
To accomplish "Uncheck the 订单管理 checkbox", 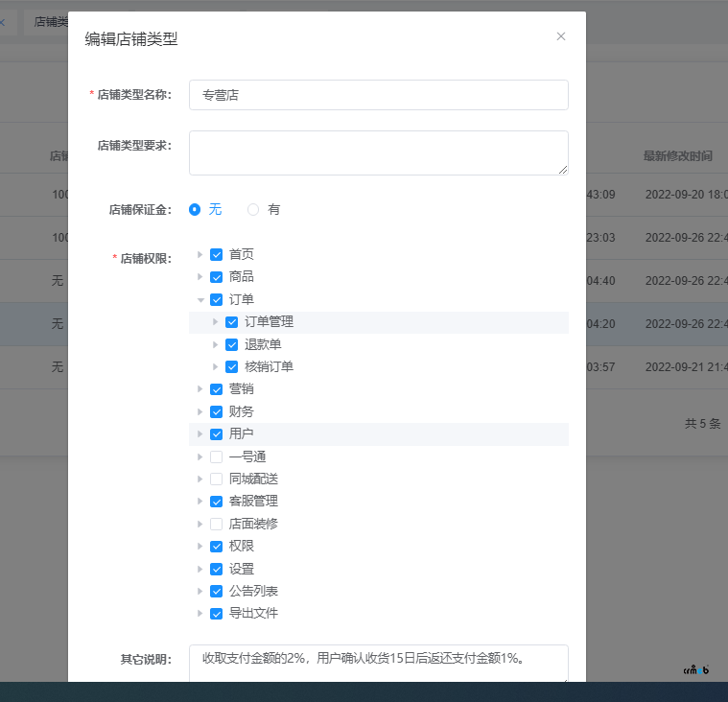I will 231,321.
